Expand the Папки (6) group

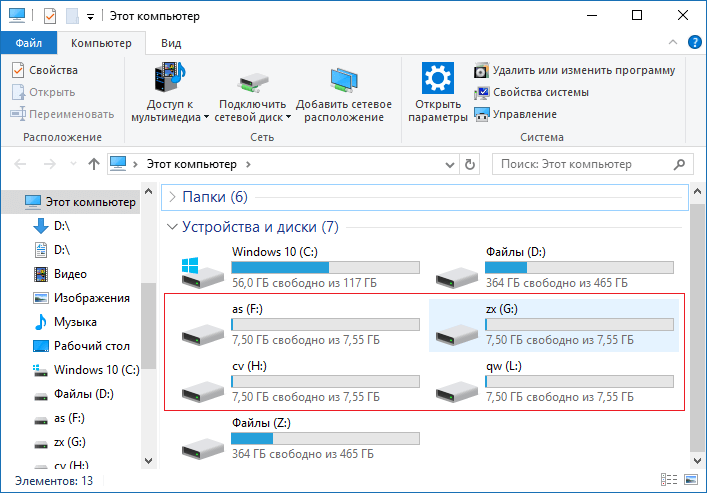click(172, 197)
